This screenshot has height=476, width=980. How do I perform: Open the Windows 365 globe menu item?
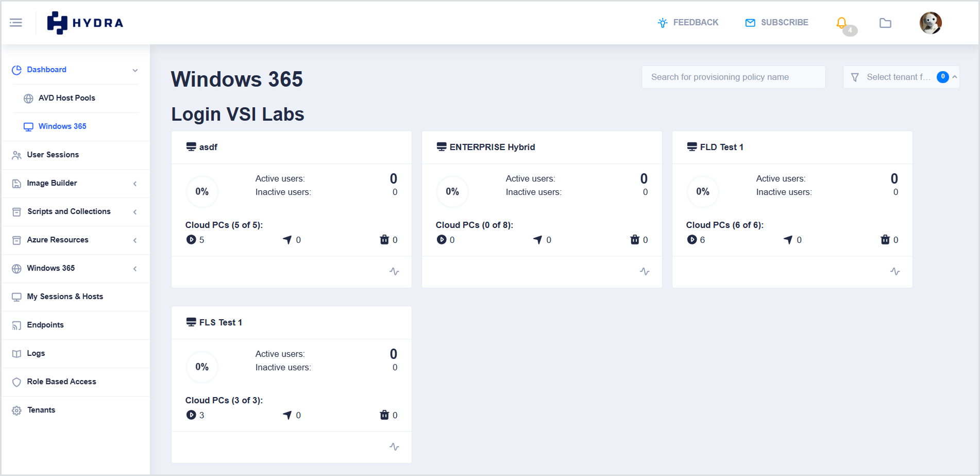[x=51, y=268]
